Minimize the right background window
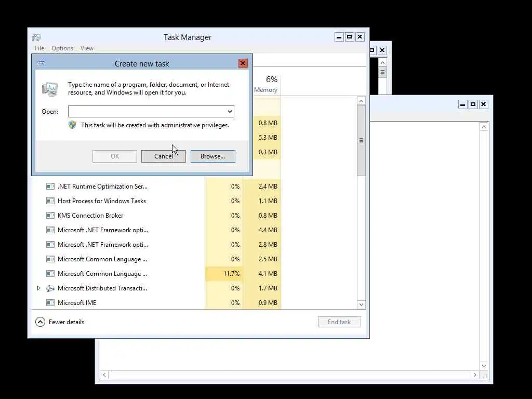Screen dimensions: 532x399 point(462,104)
